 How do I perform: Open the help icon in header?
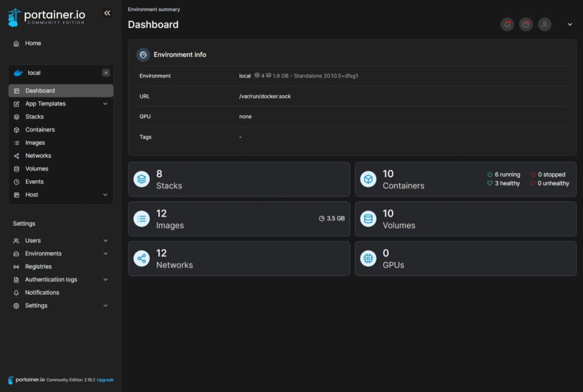pyautogui.click(x=525, y=24)
